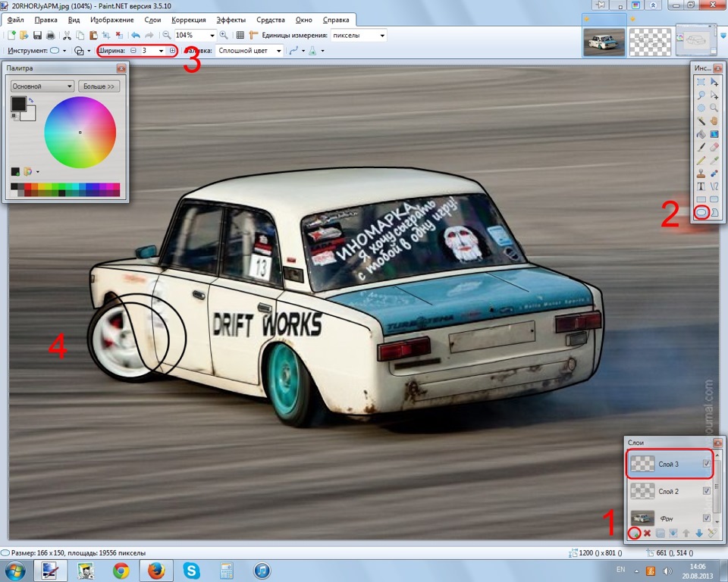Select the Magic Wand tool
The image size is (728, 582).
(701, 121)
